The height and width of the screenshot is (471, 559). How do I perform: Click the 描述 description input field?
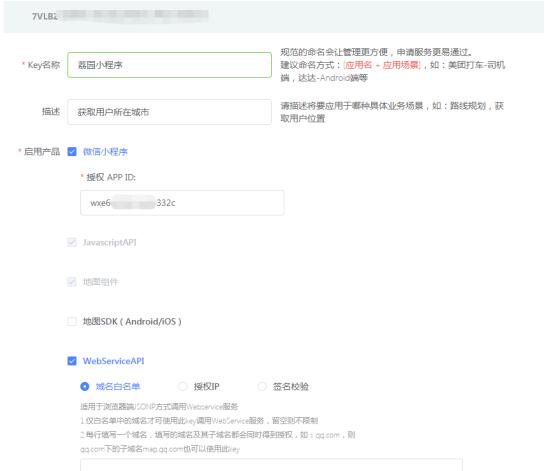(169, 112)
